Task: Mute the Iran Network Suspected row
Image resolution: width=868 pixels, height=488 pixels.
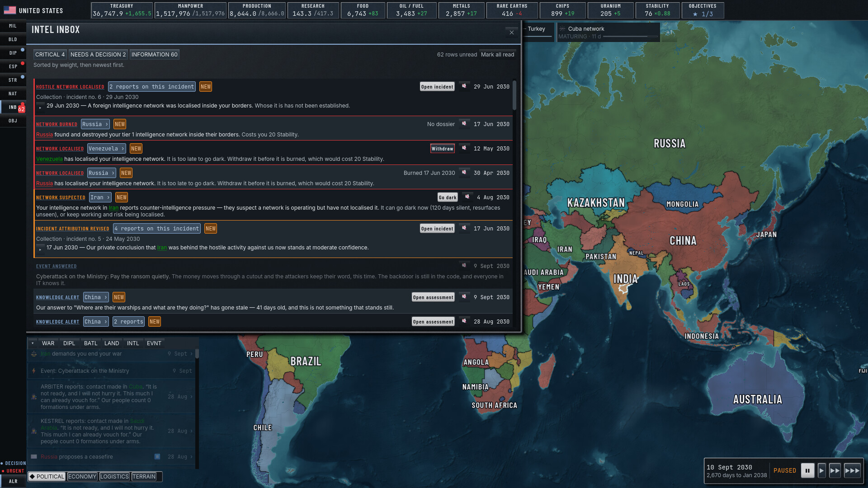Action: click(467, 197)
